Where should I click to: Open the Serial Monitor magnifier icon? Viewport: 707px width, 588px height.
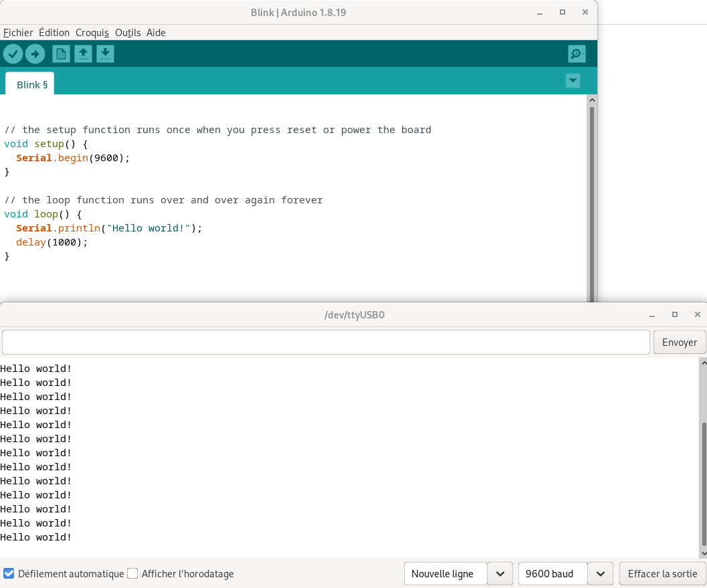[577, 54]
